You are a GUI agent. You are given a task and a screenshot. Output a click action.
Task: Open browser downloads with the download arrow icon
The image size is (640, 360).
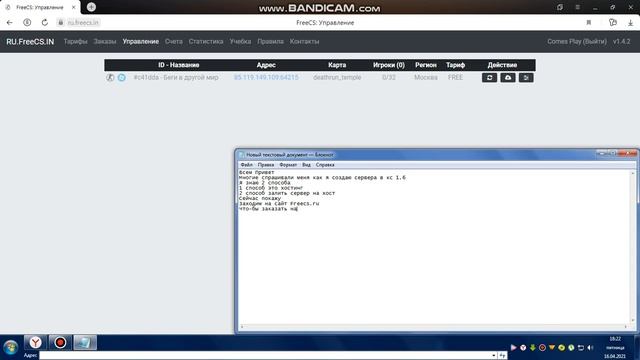pos(630,23)
